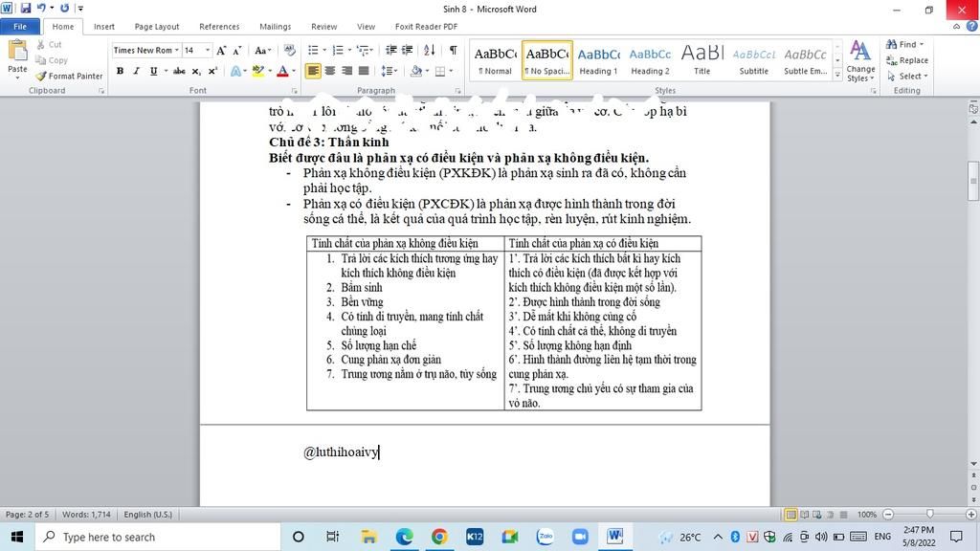Switch to the Mailings tab
This screenshot has width=980, height=551.
click(276, 26)
